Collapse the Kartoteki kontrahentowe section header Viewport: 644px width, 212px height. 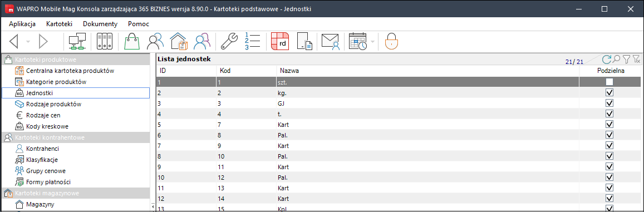[76, 137]
